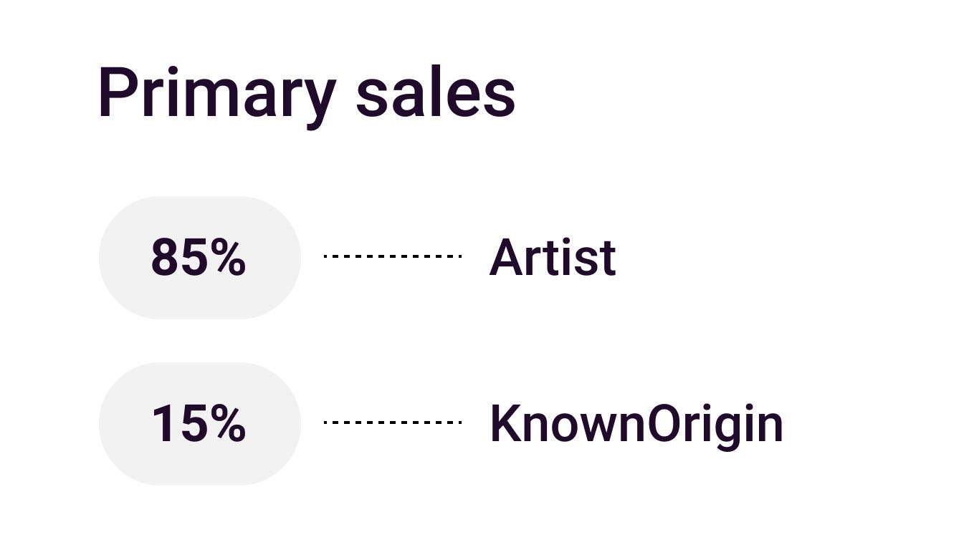Image resolution: width=969 pixels, height=560 pixels.
Task: Click the "KnownOrigin" label
Action: coord(636,423)
